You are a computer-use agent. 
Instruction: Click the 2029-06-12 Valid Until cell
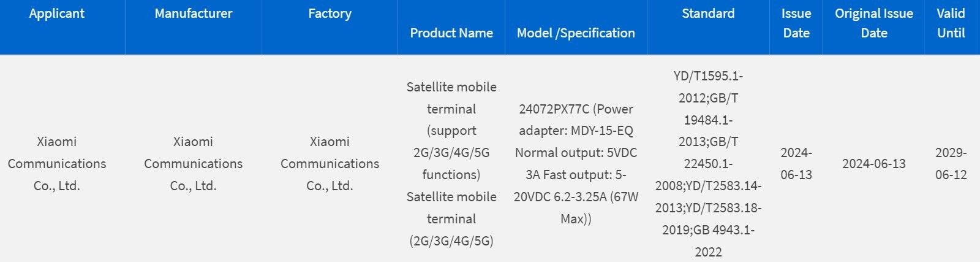click(951, 163)
